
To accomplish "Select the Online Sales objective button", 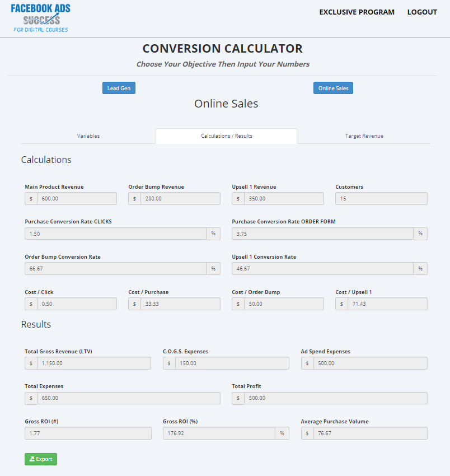I will pyautogui.click(x=333, y=88).
